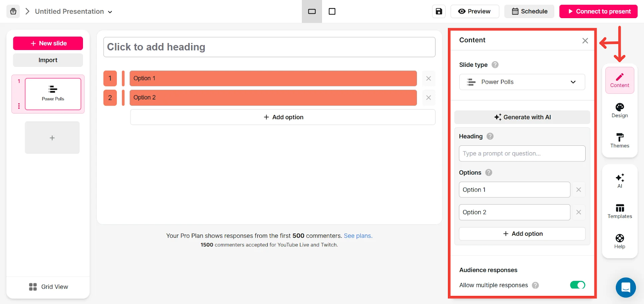Image resolution: width=644 pixels, height=304 pixels.
Task: Click the save disk icon
Action: click(x=439, y=11)
